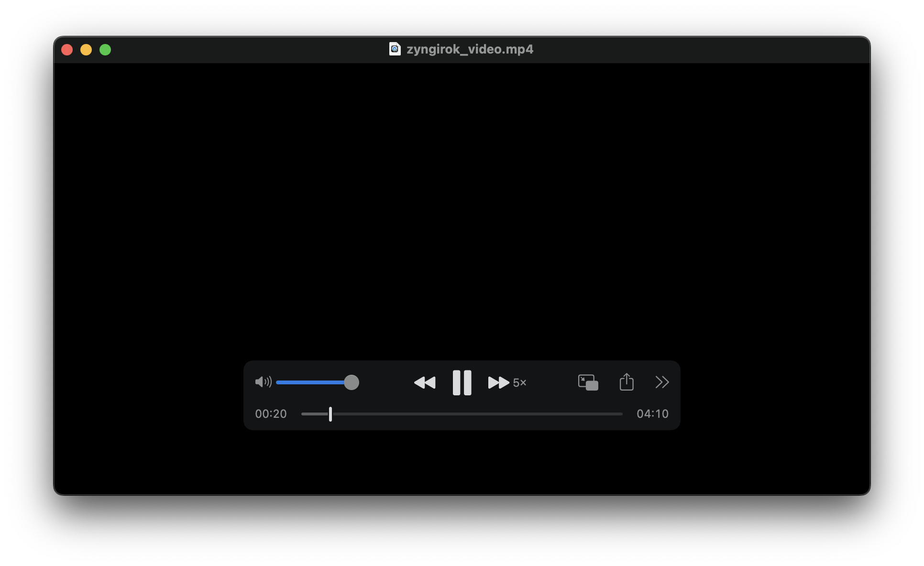Enter full screen with the green button
This screenshot has width=924, height=566.
pyautogui.click(x=105, y=50)
